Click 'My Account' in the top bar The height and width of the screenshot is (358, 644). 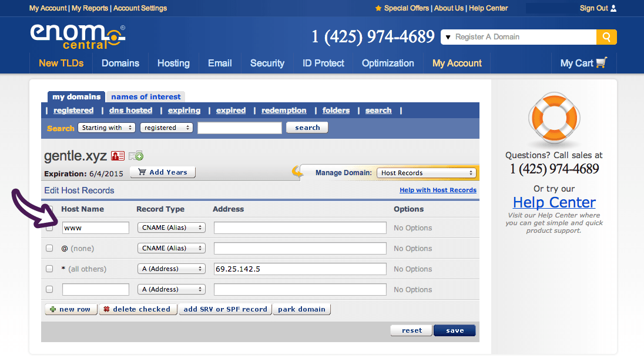(48, 8)
